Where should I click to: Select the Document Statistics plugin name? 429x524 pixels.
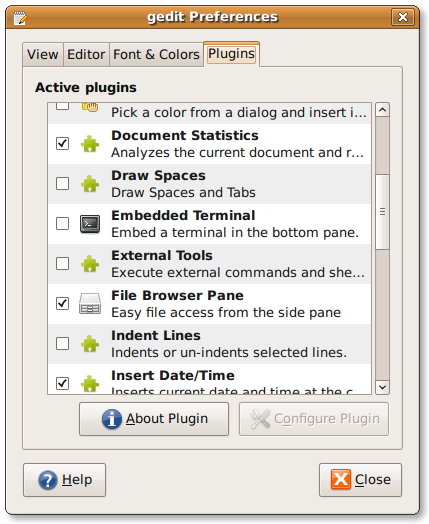pos(185,135)
